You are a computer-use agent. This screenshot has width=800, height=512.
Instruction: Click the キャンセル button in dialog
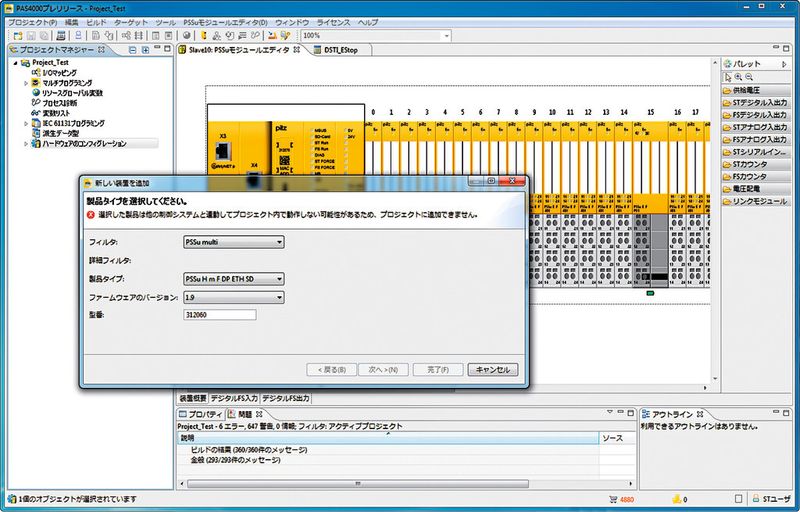[x=493, y=369]
